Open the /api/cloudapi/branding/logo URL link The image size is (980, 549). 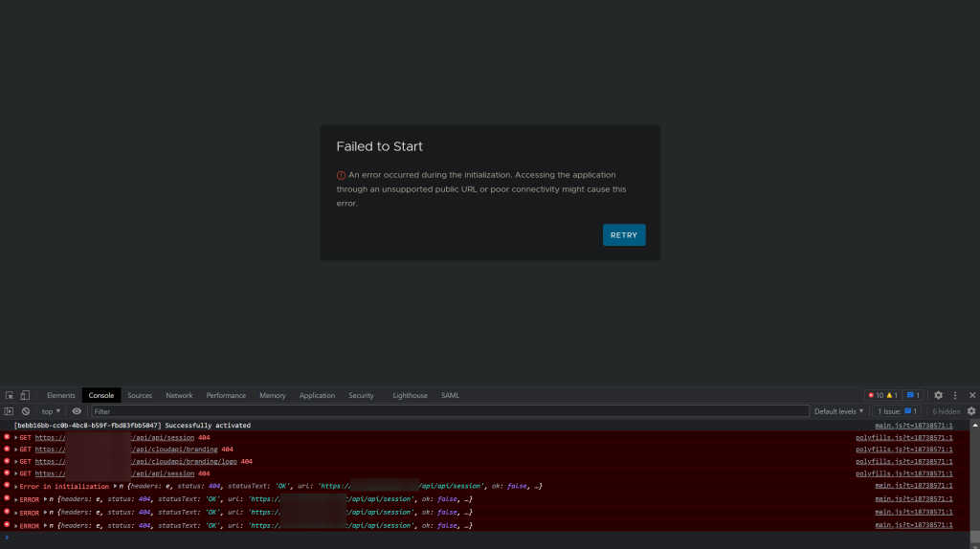point(136,462)
